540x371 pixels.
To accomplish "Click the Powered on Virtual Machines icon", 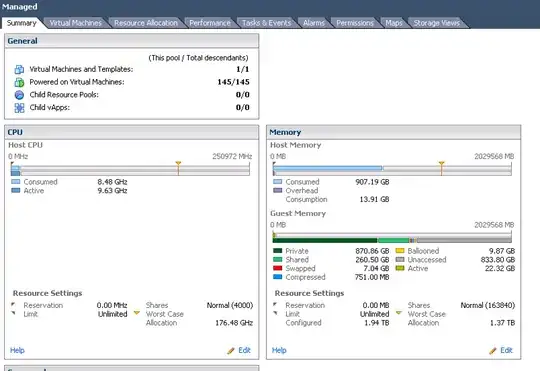I will click(19, 82).
